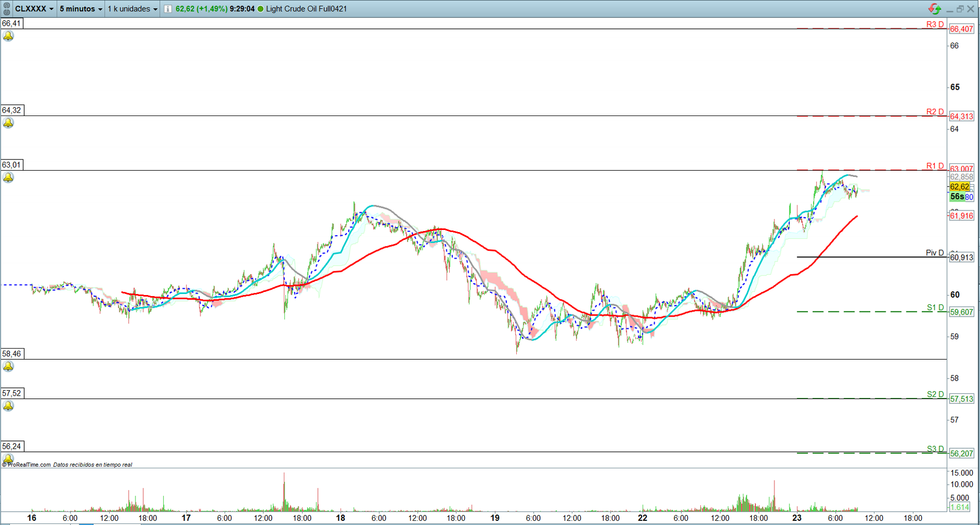Click the green real-time status dot
Viewport: 980px width, 525px height.
coord(261,9)
